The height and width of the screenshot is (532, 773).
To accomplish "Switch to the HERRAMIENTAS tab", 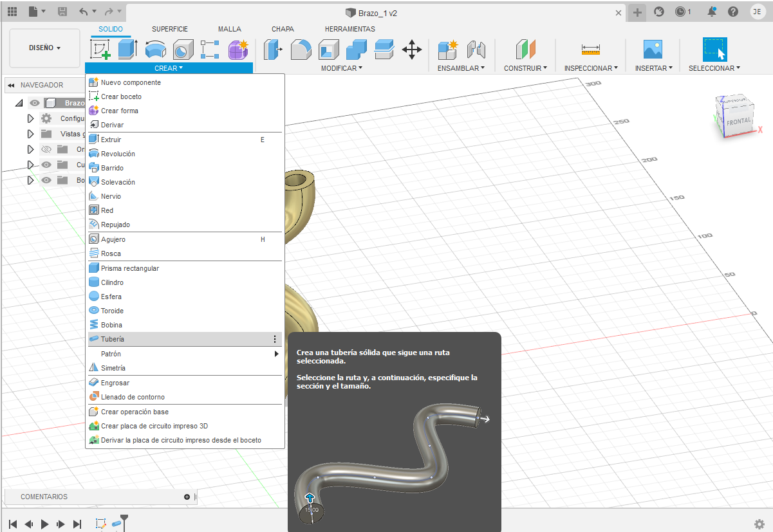I will tap(350, 29).
